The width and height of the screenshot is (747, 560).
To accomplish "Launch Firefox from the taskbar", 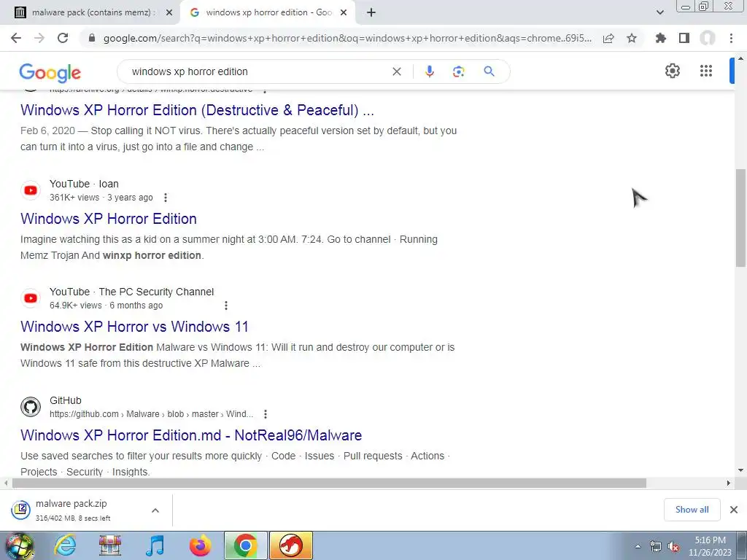I will (x=200, y=545).
